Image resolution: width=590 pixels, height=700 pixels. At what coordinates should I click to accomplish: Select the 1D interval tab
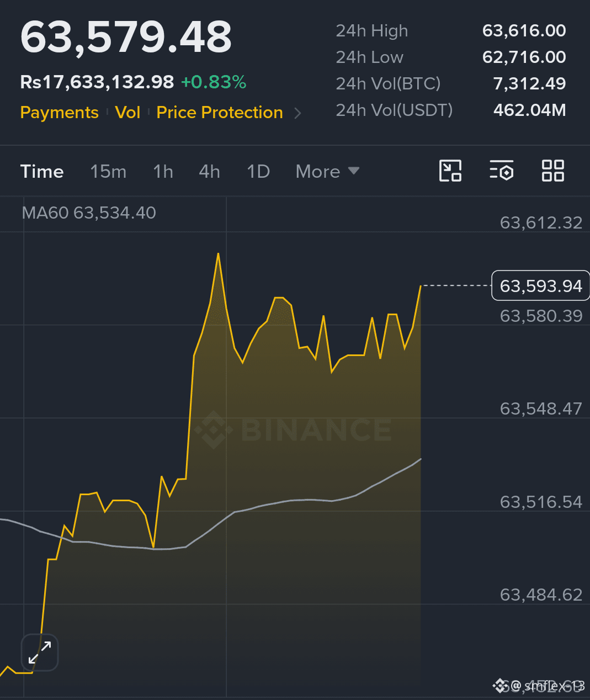(258, 171)
